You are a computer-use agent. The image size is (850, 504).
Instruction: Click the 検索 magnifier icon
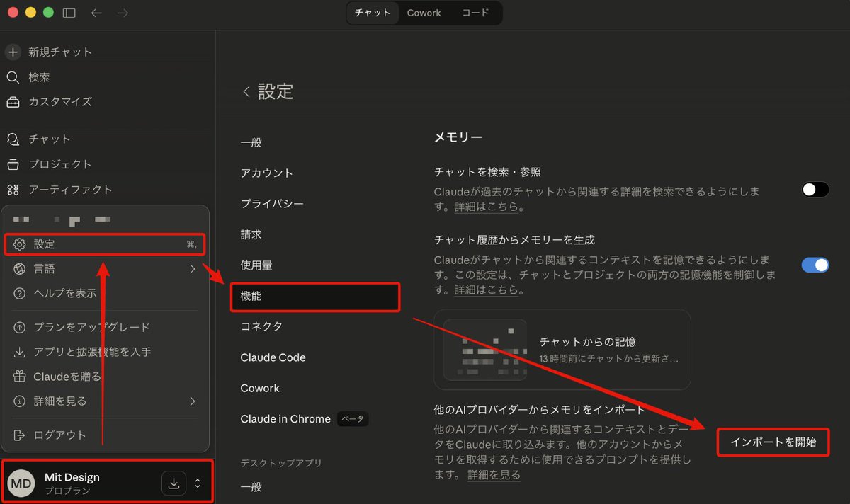(x=13, y=77)
